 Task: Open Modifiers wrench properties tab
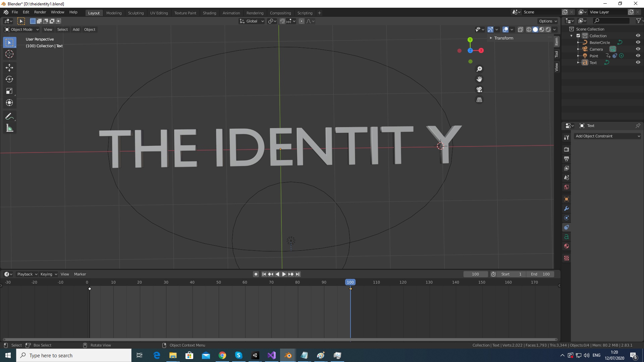click(567, 208)
